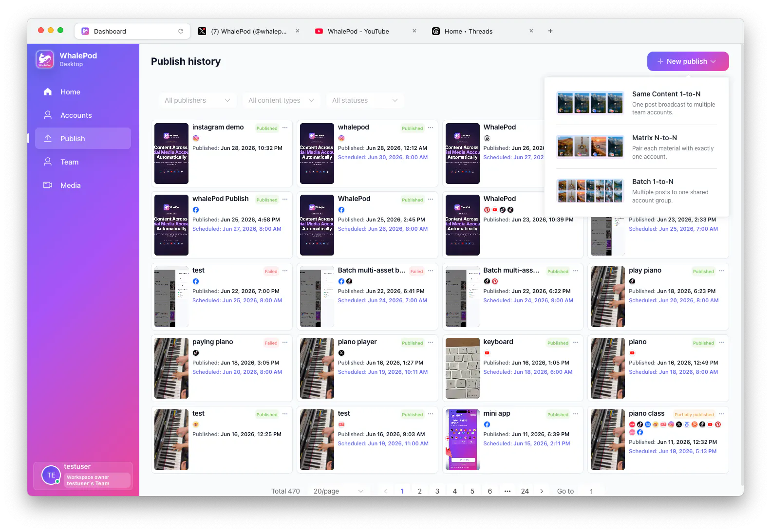Image resolution: width=771 pixels, height=532 pixels.
Task: Click YouTube icon on keyboard card
Action: [487, 353]
